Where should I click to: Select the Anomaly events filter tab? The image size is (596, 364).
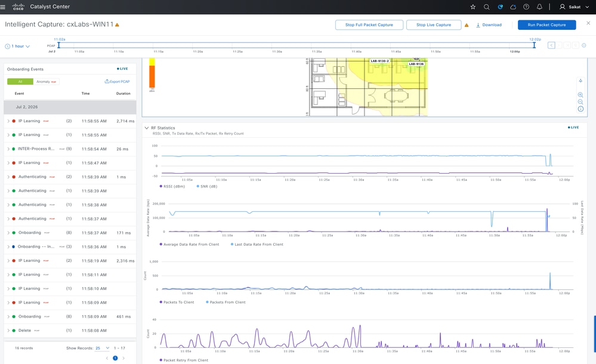[46, 82]
